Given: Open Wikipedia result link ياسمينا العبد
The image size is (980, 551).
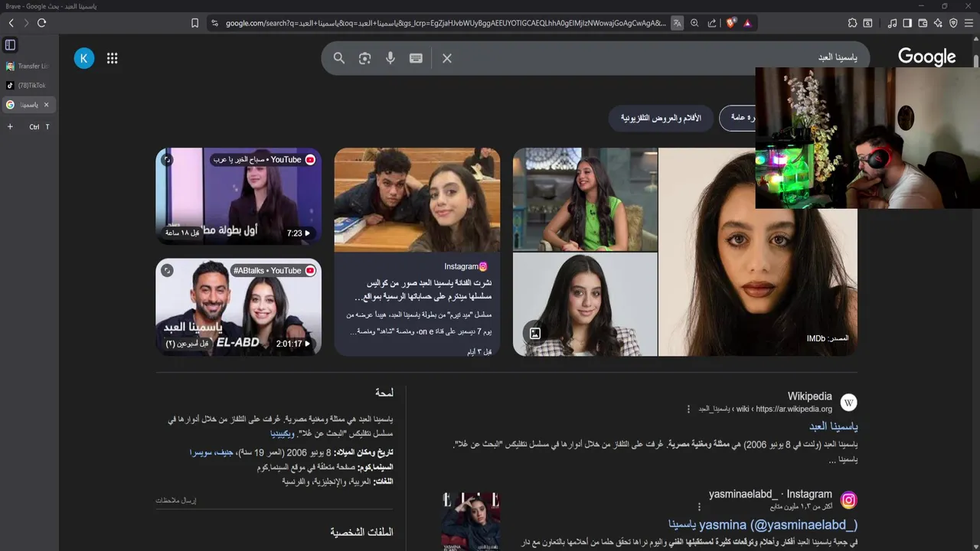Looking at the screenshot, I should 833,426.
